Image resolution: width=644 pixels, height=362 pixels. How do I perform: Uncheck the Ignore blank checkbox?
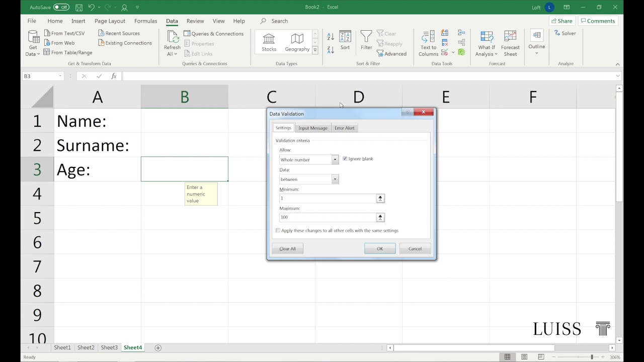click(345, 159)
